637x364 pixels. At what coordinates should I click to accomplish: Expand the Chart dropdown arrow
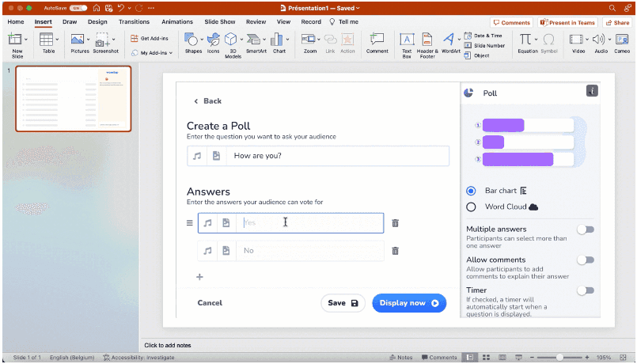click(x=287, y=40)
